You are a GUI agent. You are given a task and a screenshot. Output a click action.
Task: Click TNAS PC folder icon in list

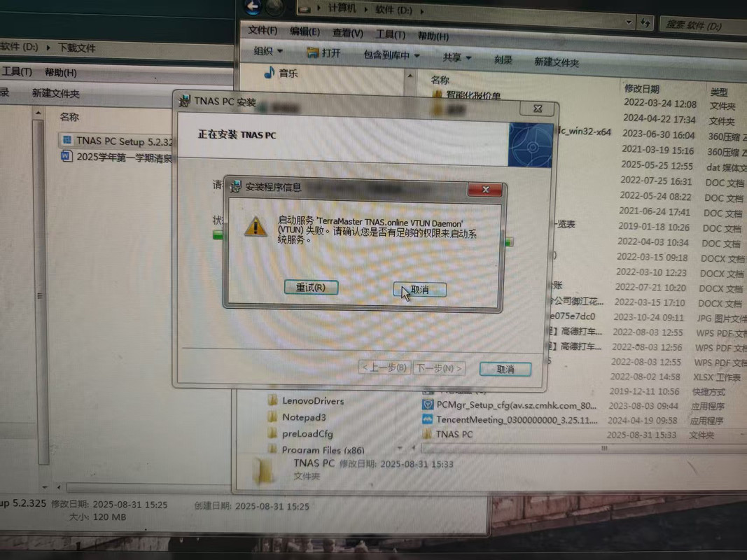427,434
